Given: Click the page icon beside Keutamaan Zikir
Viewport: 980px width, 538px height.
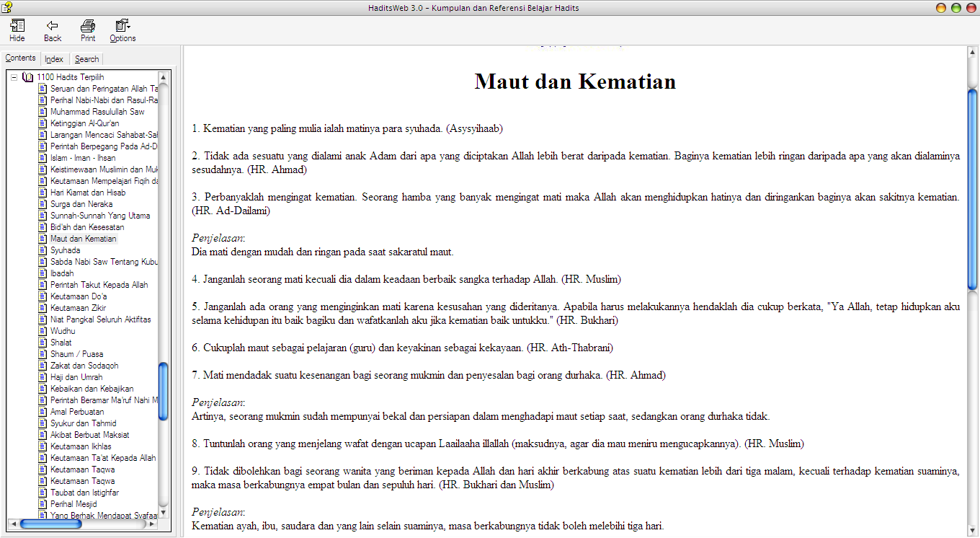Looking at the screenshot, I should coord(43,308).
